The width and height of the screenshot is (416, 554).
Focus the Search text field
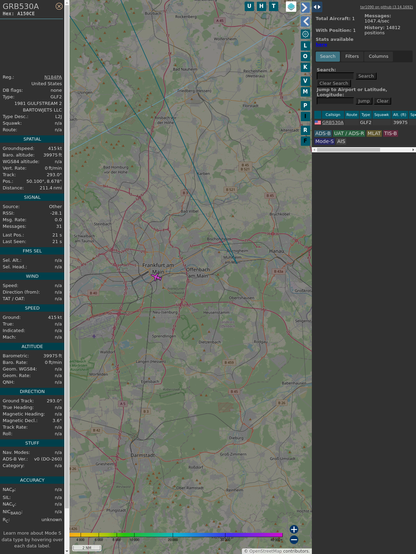pyautogui.click(x=335, y=76)
